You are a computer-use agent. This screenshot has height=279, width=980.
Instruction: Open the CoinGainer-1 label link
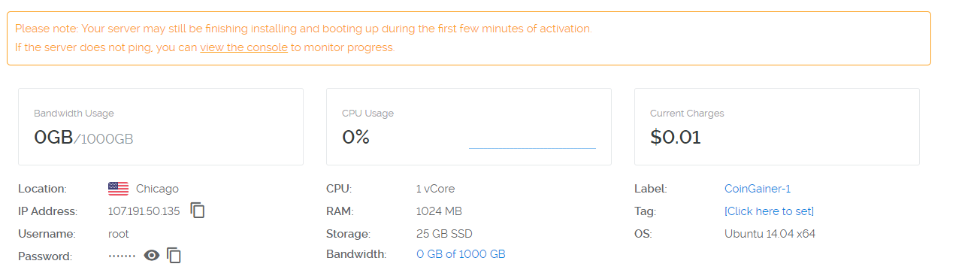tap(758, 189)
